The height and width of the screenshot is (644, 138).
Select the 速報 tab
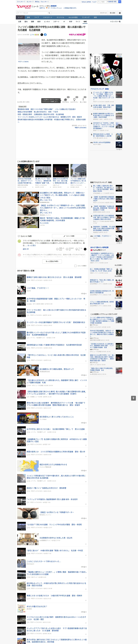click(x=28, y=17)
